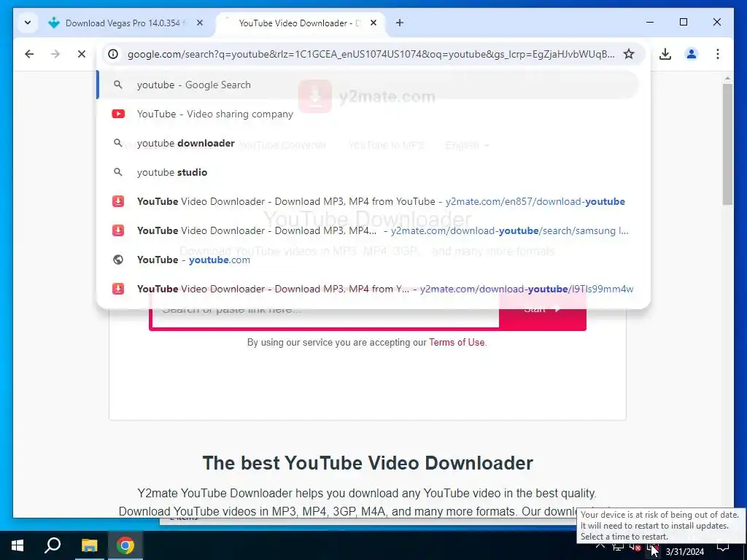Screen dimensions: 747x560
Task: Select the YouTube Video Downloader tab
Action: click(x=301, y=23)
